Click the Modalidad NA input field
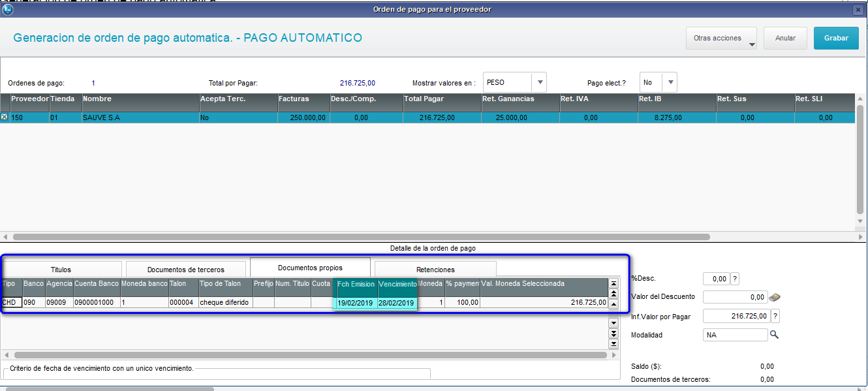 [735, 335]
